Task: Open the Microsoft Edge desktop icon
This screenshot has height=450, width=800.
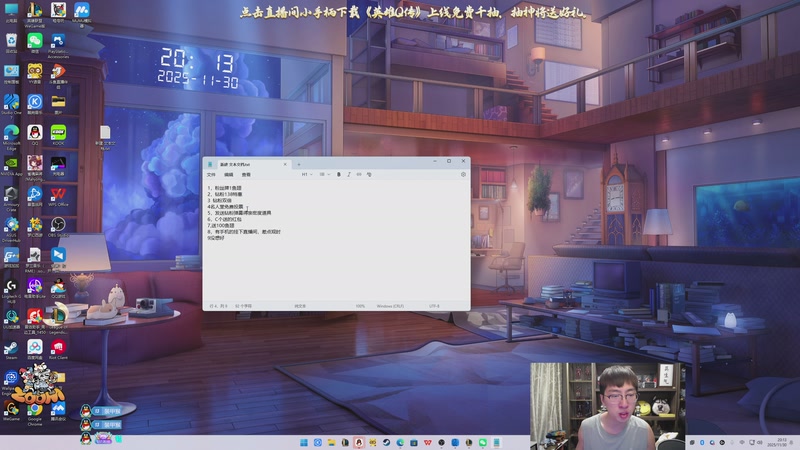Action: 11,137
